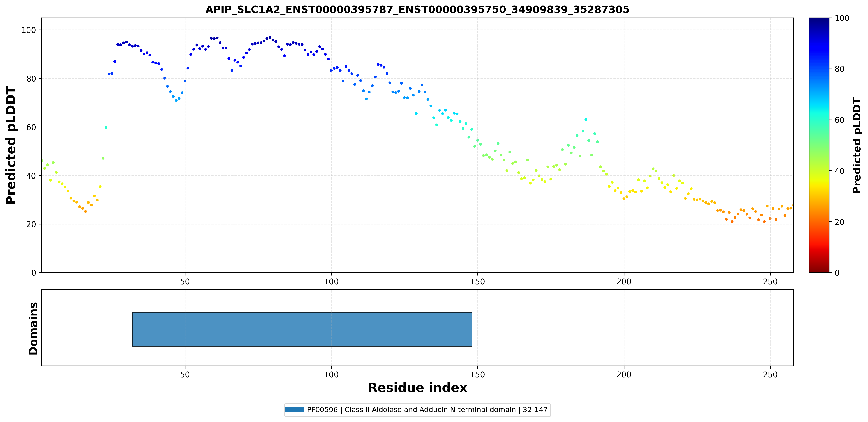
Task: Click the blue legend swatch for PF00596
Action: 294,410
